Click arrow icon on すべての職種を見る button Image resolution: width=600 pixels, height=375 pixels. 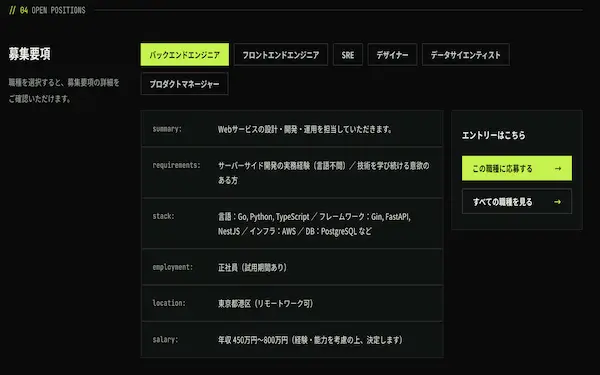tap(558, 202)
